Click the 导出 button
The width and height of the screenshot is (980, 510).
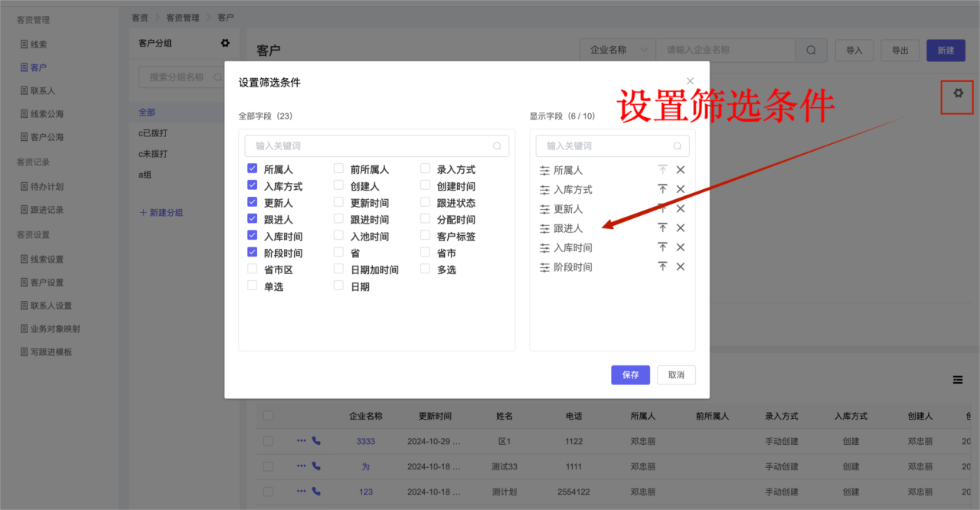pos(900,51)
